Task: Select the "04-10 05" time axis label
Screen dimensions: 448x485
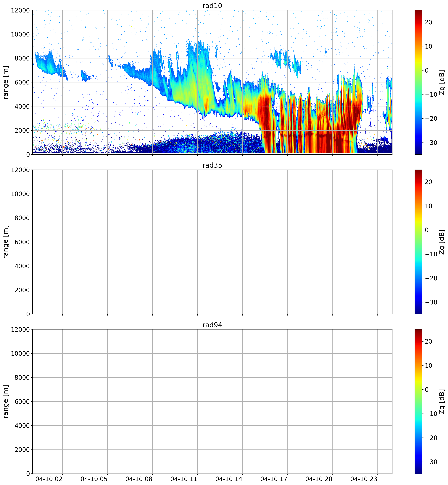Action: 94,479
